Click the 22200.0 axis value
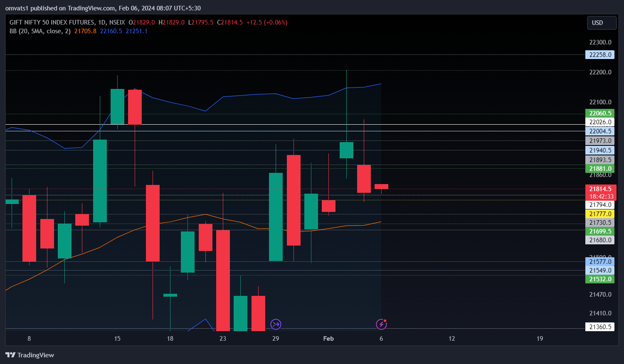 pyautogui.click(x=600, y=72)
